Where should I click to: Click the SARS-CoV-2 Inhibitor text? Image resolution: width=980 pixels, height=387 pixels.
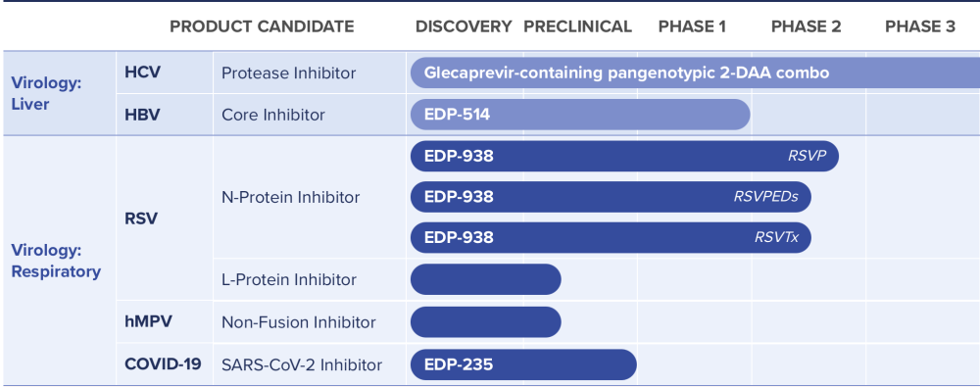click(x=302, y=364)
